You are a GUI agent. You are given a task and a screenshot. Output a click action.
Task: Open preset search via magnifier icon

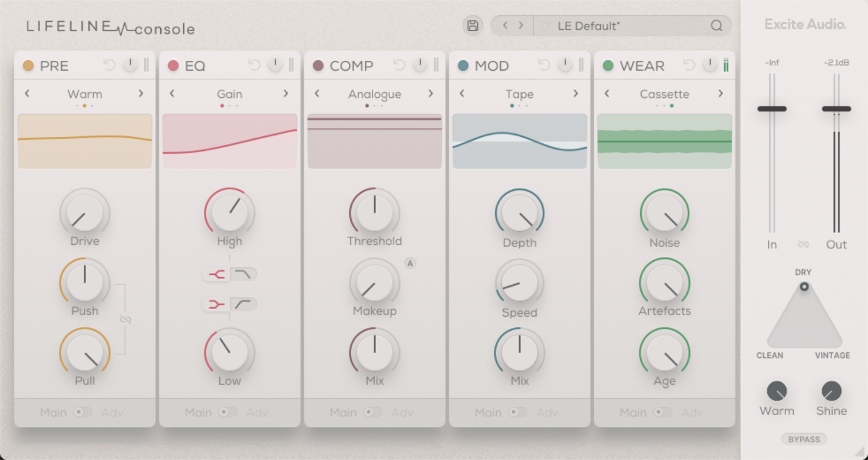pyautogui.click(x=717, y=26)
